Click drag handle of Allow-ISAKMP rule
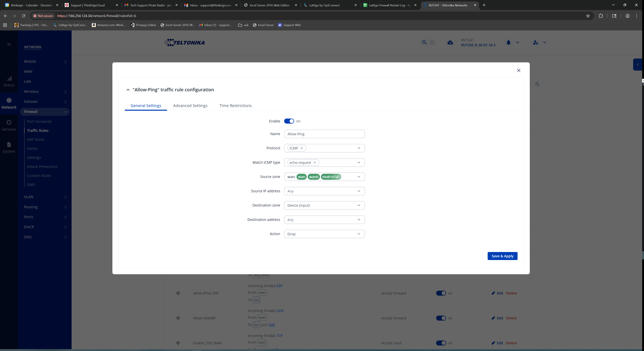The height and width of the screenshot is (351, 644). 178,318
